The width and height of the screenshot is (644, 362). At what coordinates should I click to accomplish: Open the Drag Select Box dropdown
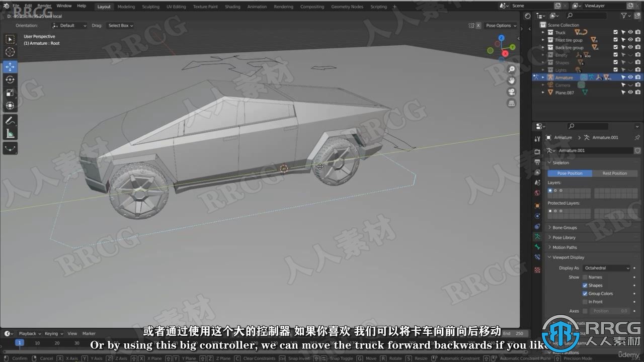(x=121, y=25)
